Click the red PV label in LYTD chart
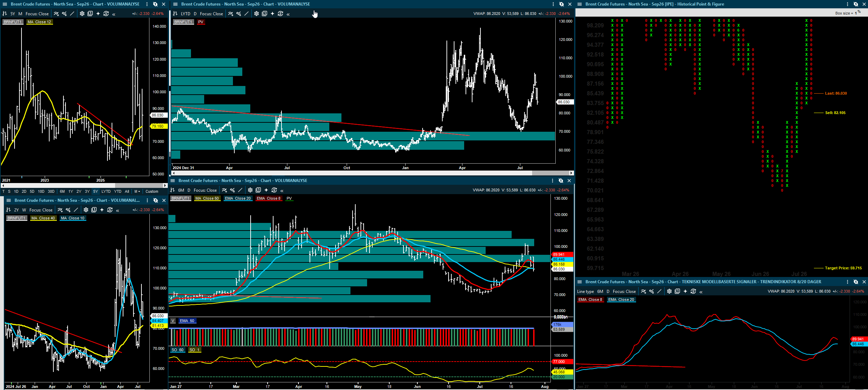Image resolution: width=868 pixels, height=390 pixels. point(201,22)
